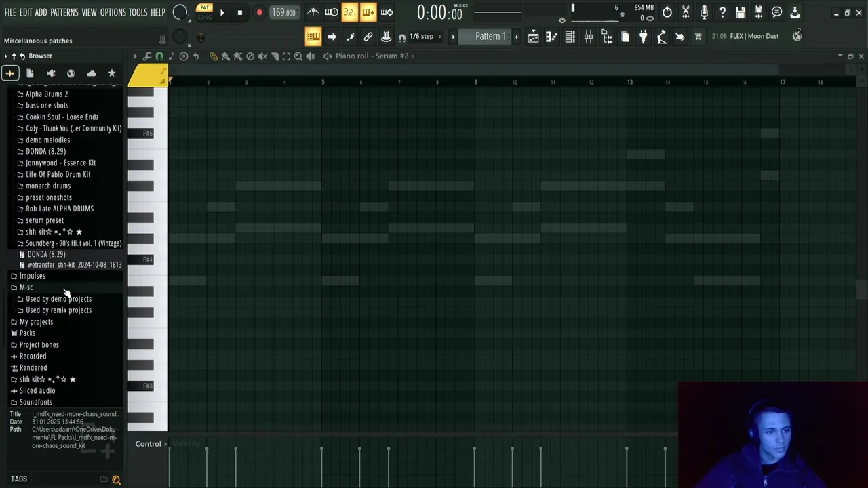Open TAGS section in browser
Viewport: 868px width, 488px height.
click(x=19, y=479)
